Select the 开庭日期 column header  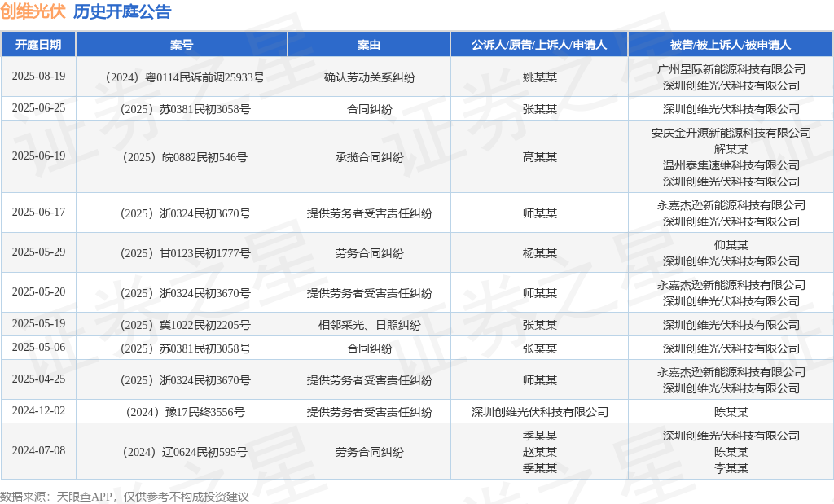point(38,45)
